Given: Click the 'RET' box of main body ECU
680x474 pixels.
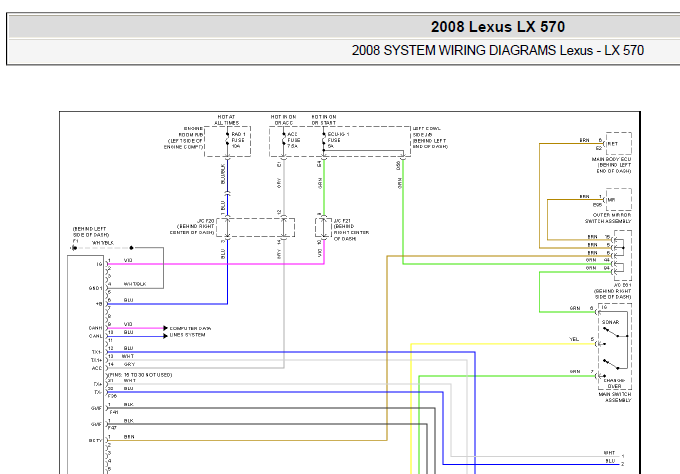Looking at the screenshot, I should pyautogui.click(x=618, y=144).
